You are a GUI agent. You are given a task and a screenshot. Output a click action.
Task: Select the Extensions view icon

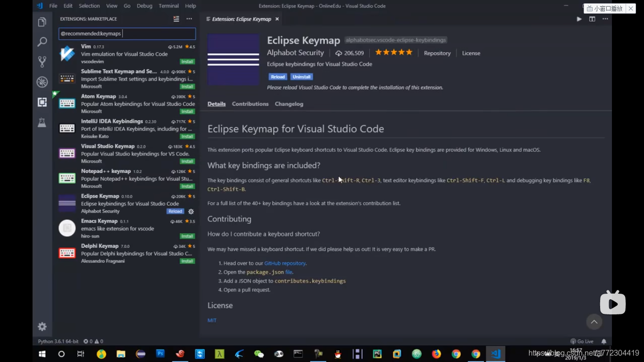42,102
